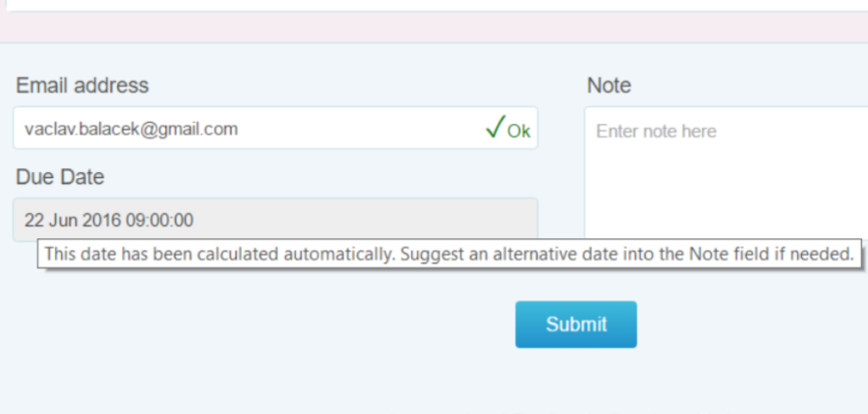Screen dimensions: 868x414
Task: Click the white panel above the form
Action: point(424,5)
